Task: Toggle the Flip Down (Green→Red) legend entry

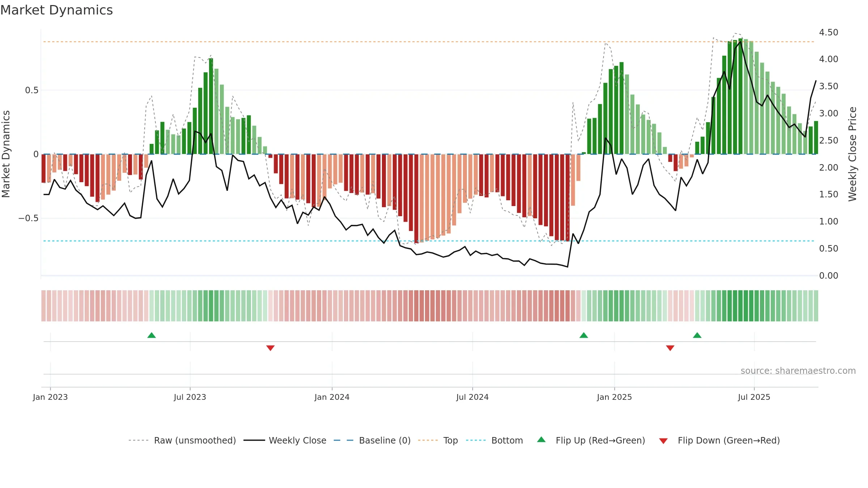Action: (x=719, y=440)
